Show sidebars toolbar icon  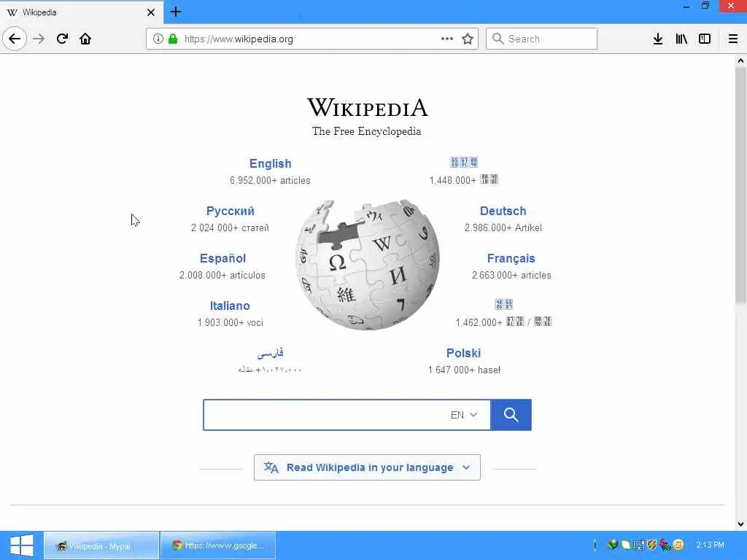coord(705,39)
